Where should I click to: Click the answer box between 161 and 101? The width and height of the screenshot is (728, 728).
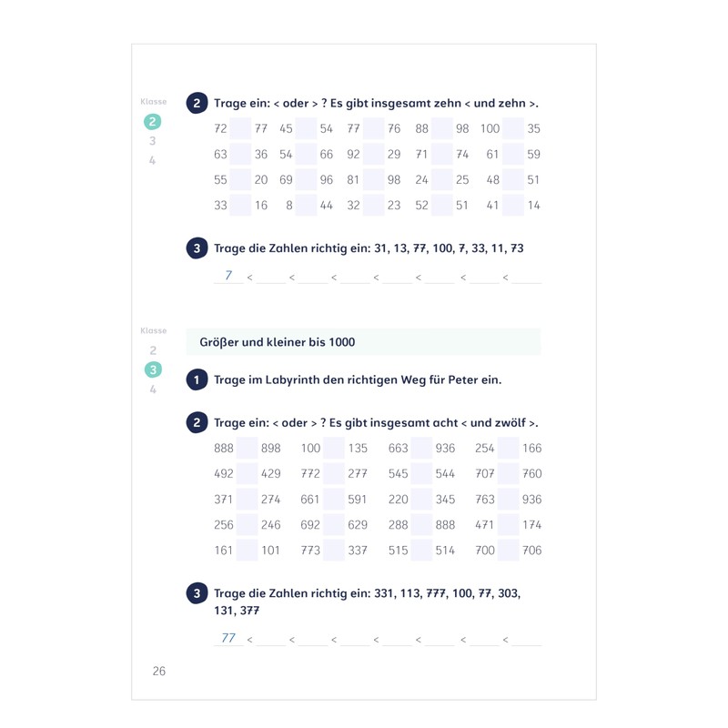247,550
